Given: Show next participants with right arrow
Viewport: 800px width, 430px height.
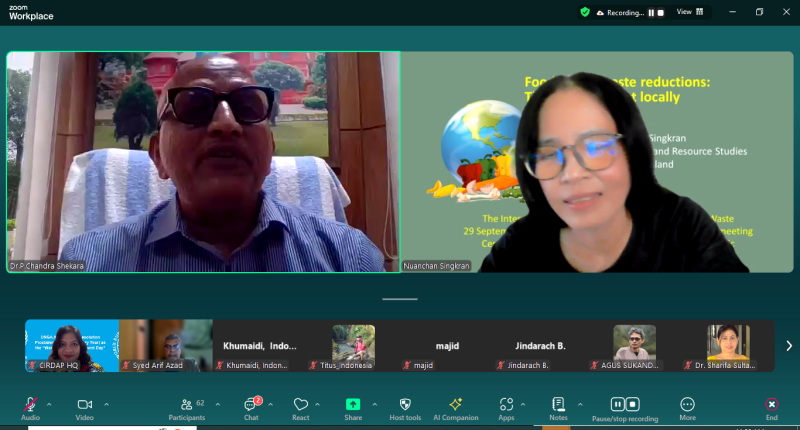Looking at the screenshot, I should pos(788,345).
